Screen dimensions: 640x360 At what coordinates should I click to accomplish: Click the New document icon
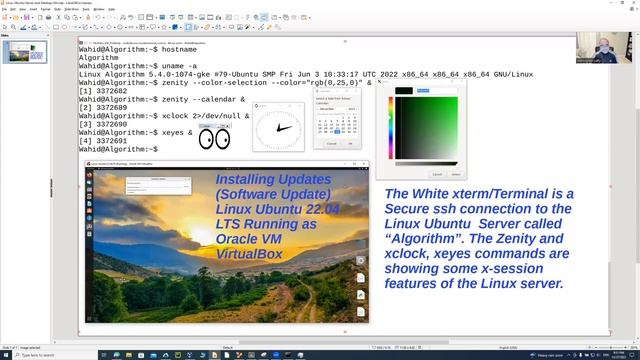(x=4, y=18)
